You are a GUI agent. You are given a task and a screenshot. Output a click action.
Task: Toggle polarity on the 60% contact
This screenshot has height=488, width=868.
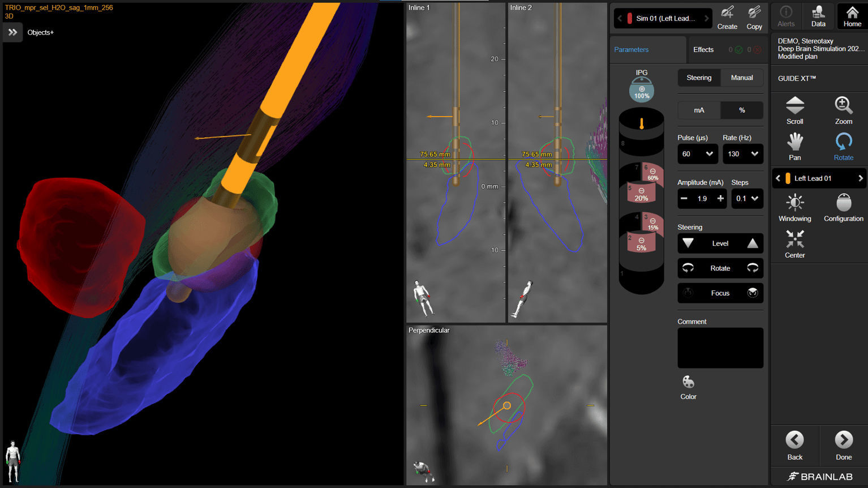coord(653,172)
